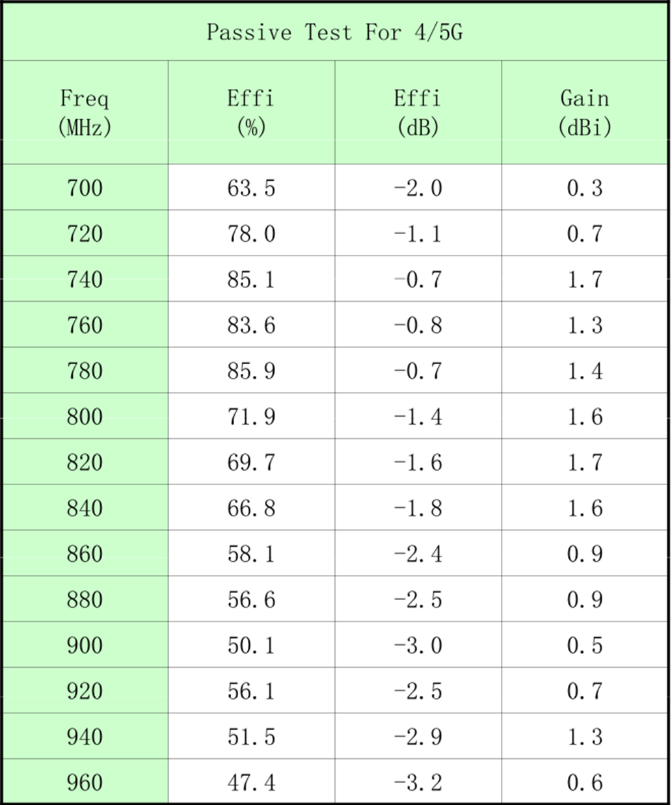Click the 47.4 efficiency cell

[x=251, y=782]
